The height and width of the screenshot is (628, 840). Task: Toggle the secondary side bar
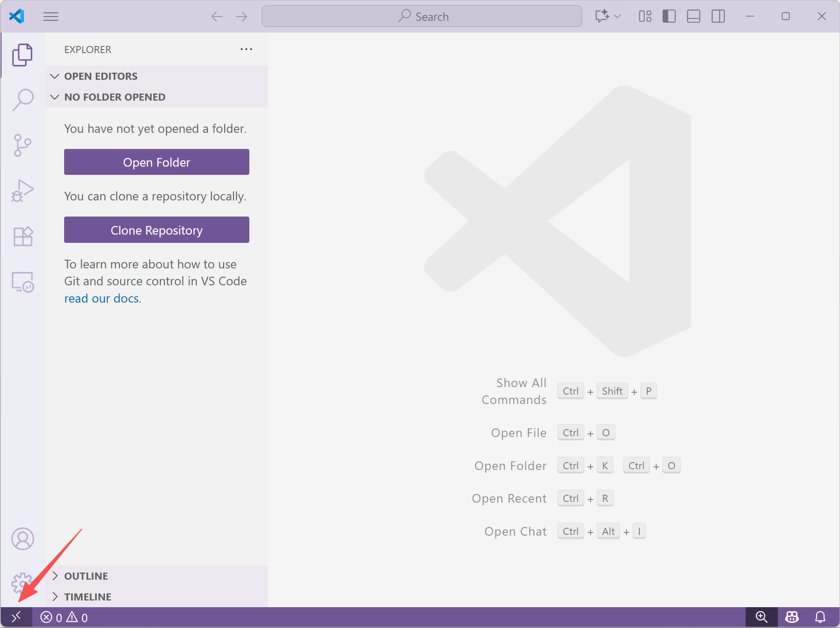point(718,16)
